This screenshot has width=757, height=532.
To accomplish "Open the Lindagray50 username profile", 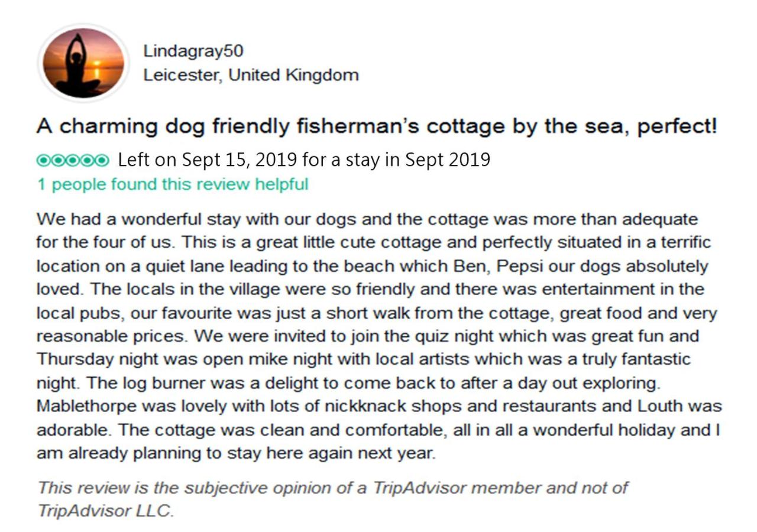I will (193, 51).
